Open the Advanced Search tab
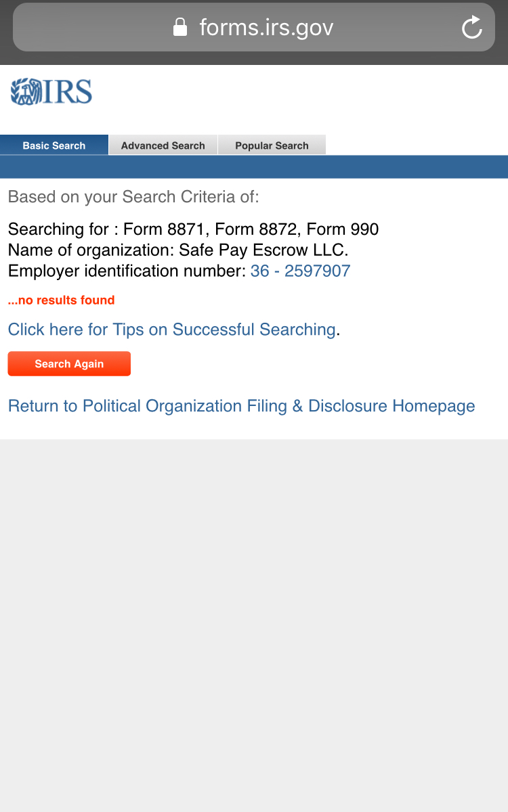 point(163,145)
